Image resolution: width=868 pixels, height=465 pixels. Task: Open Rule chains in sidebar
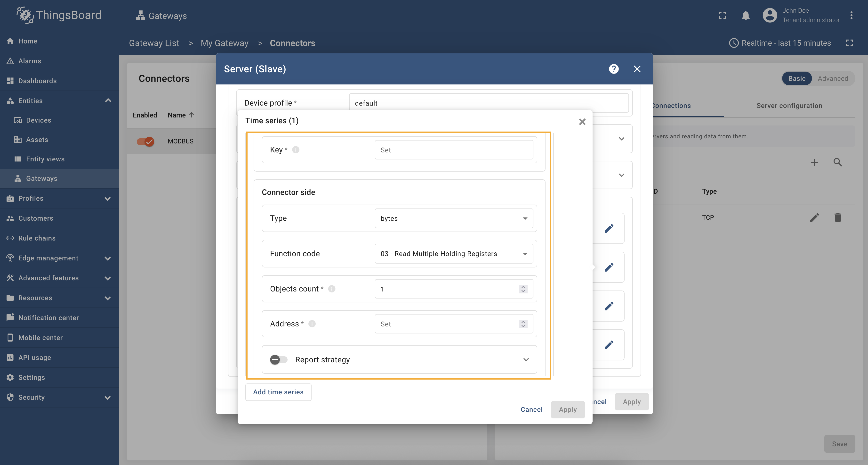coord(37,238)
